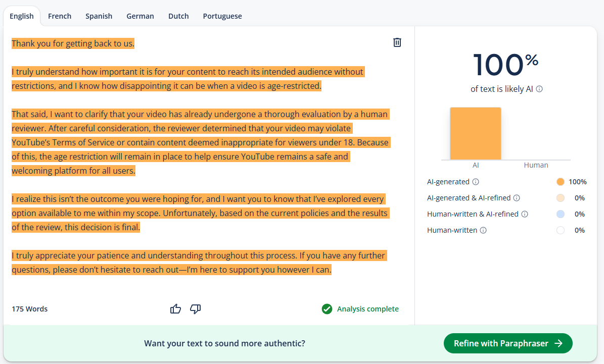
Task: Click 'Want your text to sound more authentic?'
Action: tap(224, 343)
